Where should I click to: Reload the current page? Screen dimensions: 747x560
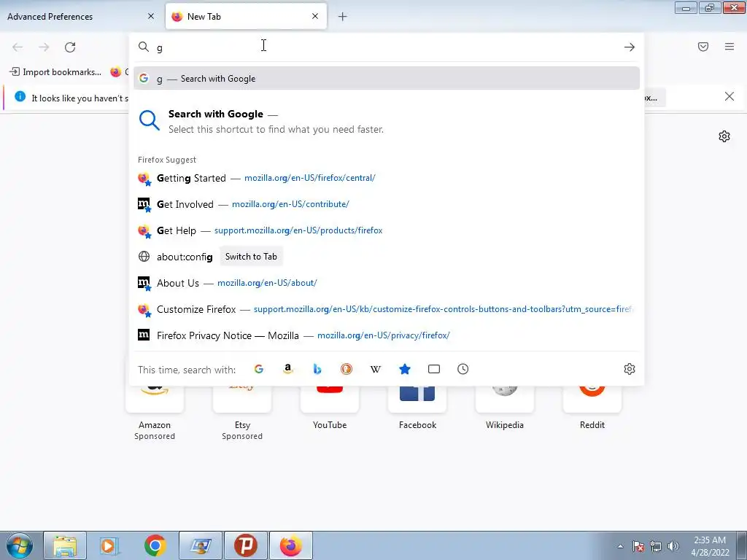(70, 47)
